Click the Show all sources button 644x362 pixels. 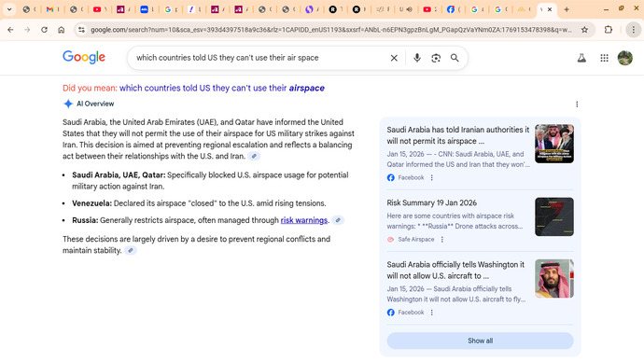click(480, 341)
